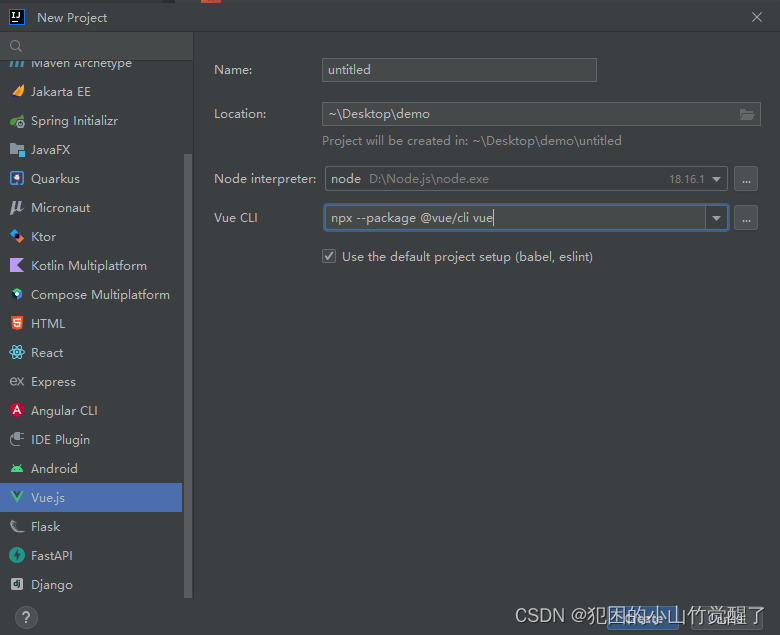
Task: Close the New Project dialog
Action: tap(757, 17)
